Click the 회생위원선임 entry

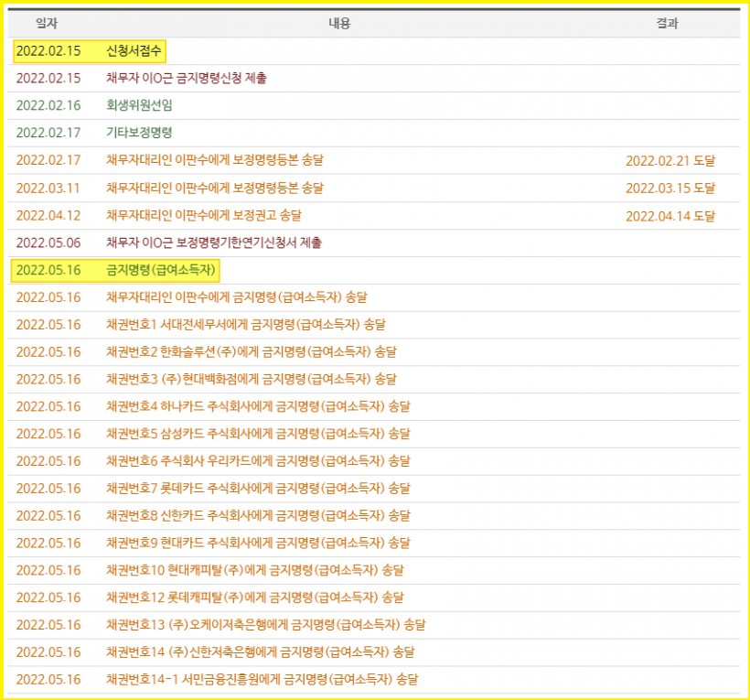[139, 105]
